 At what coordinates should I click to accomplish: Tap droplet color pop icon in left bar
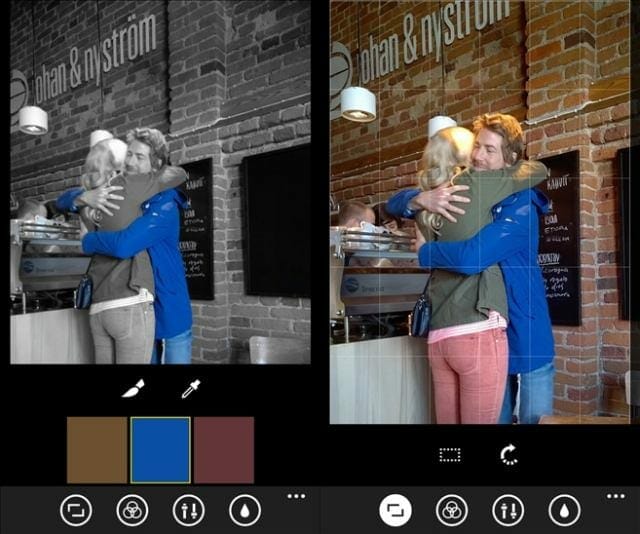(x=245, y=510)
